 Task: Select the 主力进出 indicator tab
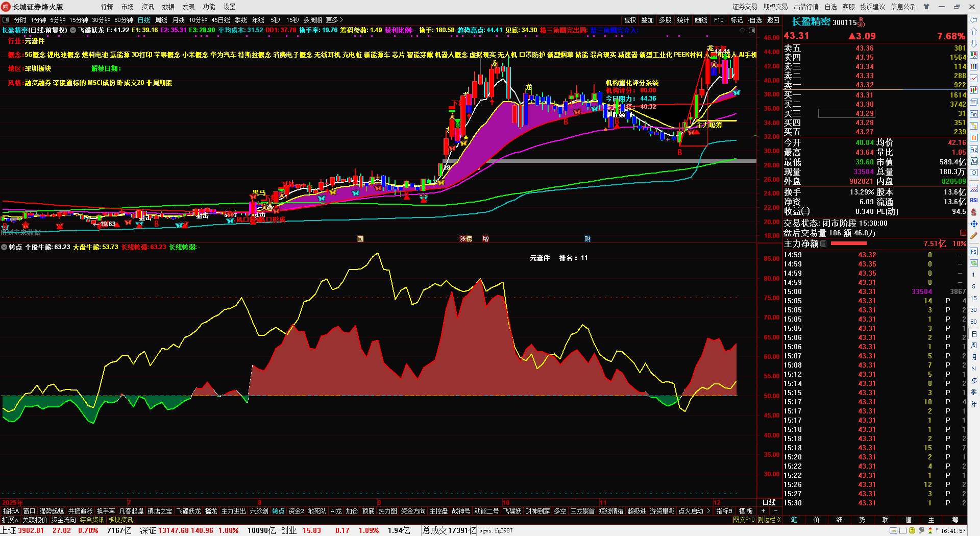234,511
